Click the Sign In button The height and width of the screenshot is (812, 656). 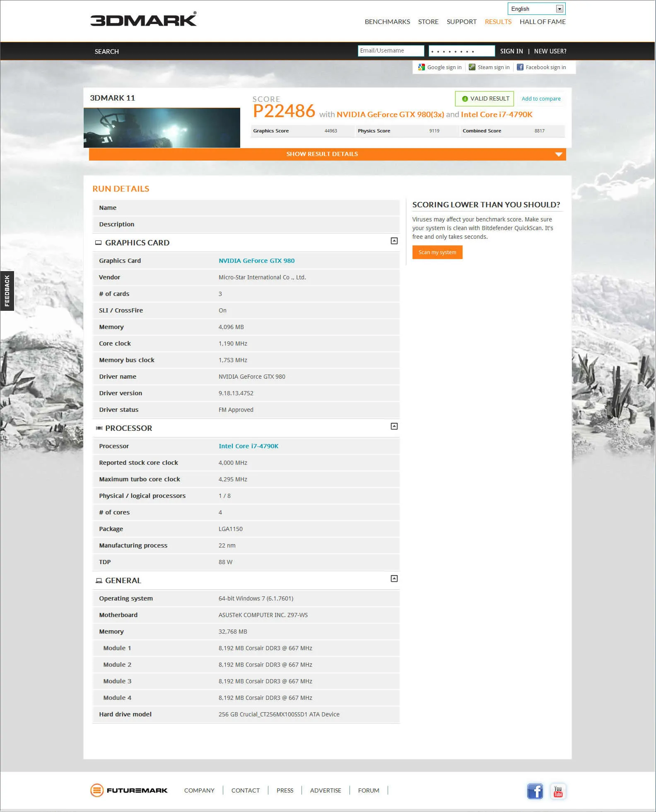[511, 51]
